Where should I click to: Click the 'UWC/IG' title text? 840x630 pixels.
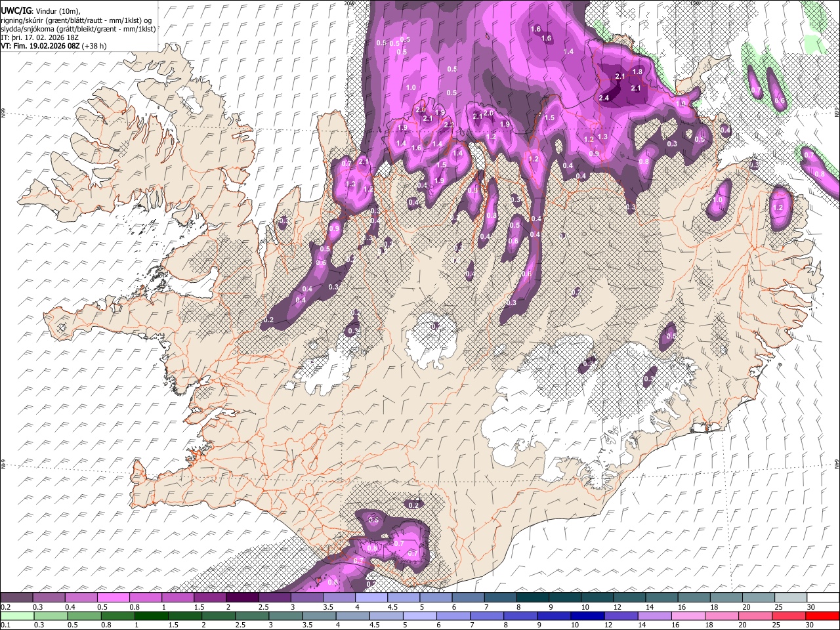16,10
